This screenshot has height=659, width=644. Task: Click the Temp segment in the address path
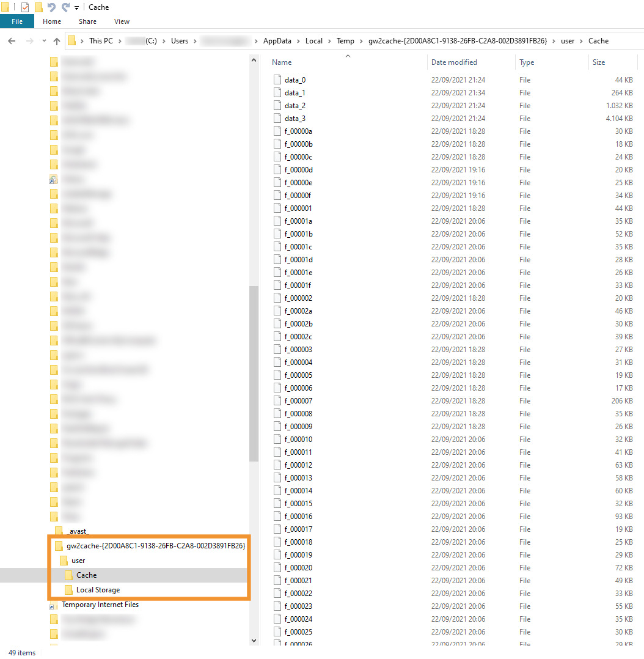pos(345,41)
